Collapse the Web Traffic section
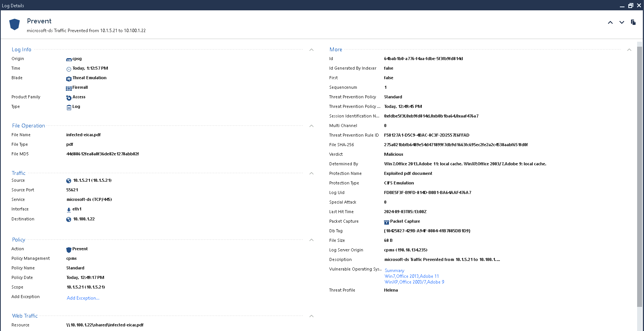The width and height of the screenshot is (644, 331). click(x=311, y=316)
